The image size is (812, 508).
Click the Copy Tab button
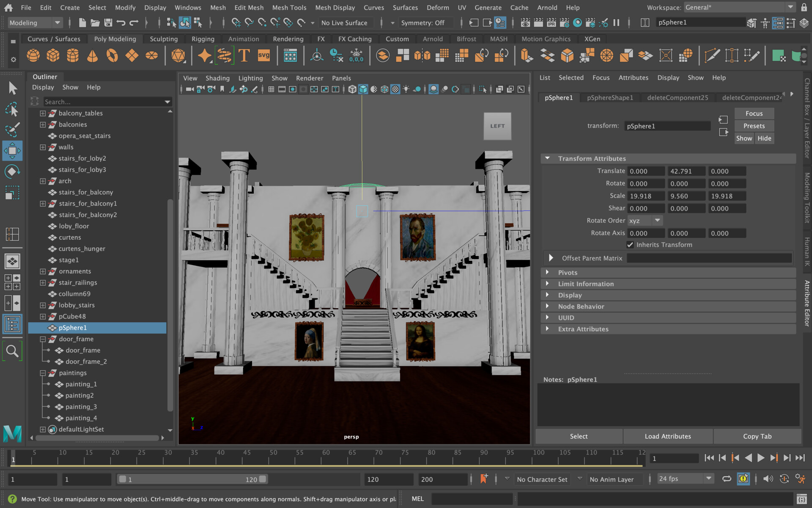pyautogui.click(x=758, y=436)
